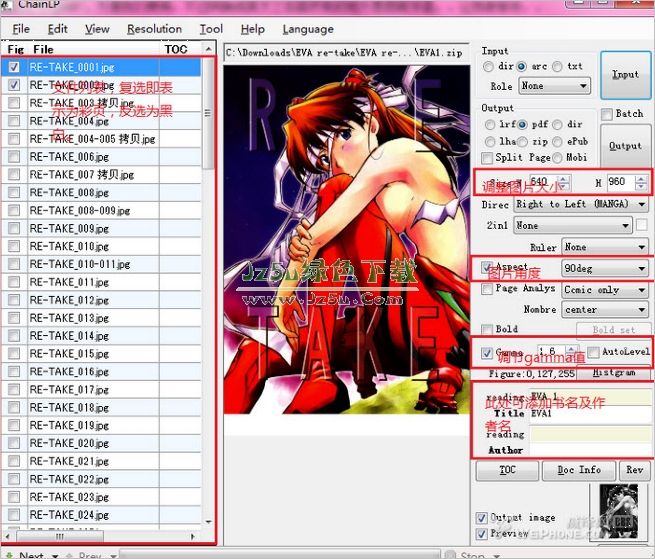Adjust the Gamma value stepper
This screenshot has width=655, height=559.
click(571, 351)
